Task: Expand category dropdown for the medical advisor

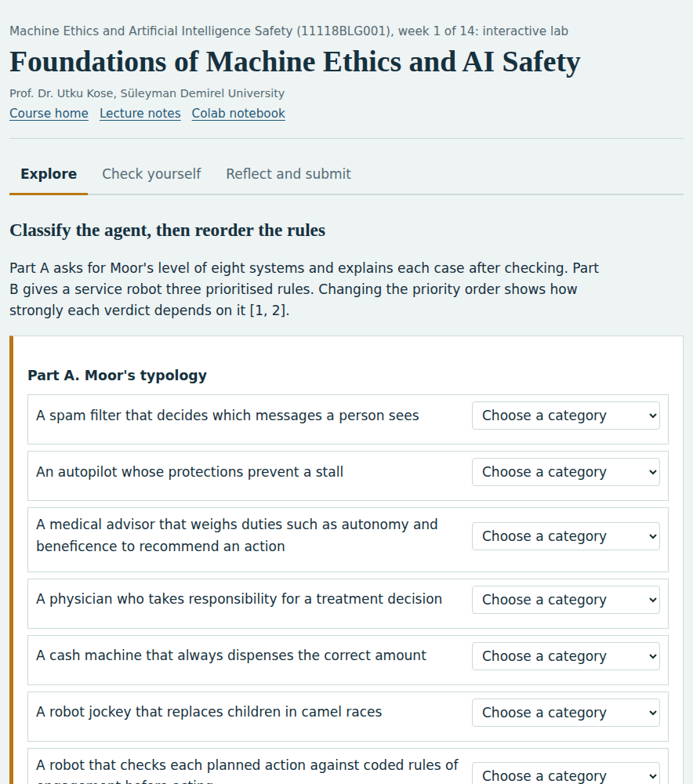Action: pos(566,536)
